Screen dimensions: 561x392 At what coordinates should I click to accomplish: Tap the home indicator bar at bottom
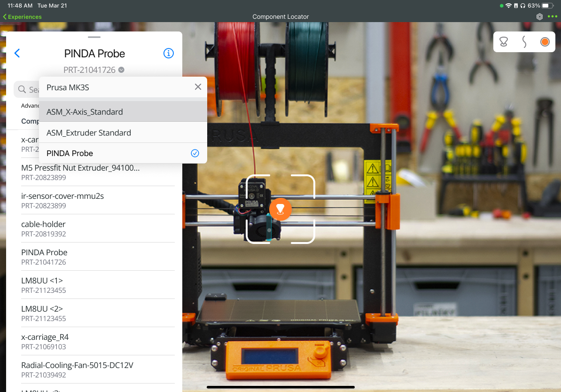(280, 387)
